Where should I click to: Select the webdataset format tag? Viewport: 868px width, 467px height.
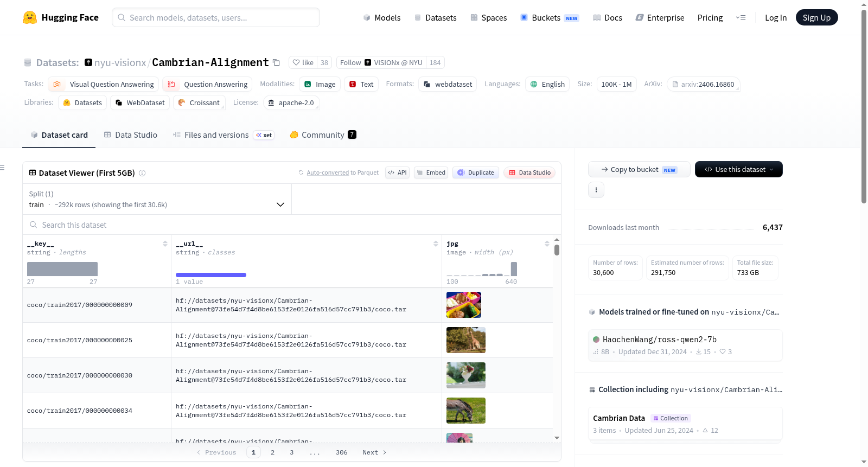click(x=448, y=84)
